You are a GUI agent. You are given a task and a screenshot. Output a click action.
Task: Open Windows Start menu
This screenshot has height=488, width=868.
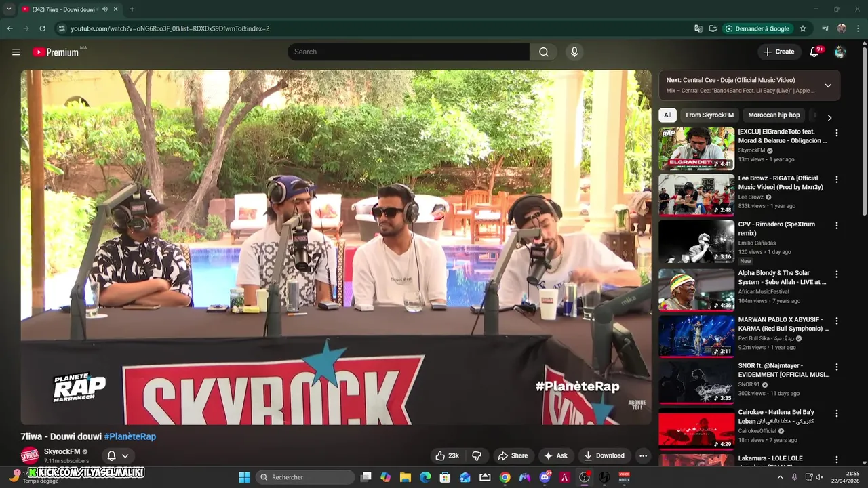tap(244, 477)
